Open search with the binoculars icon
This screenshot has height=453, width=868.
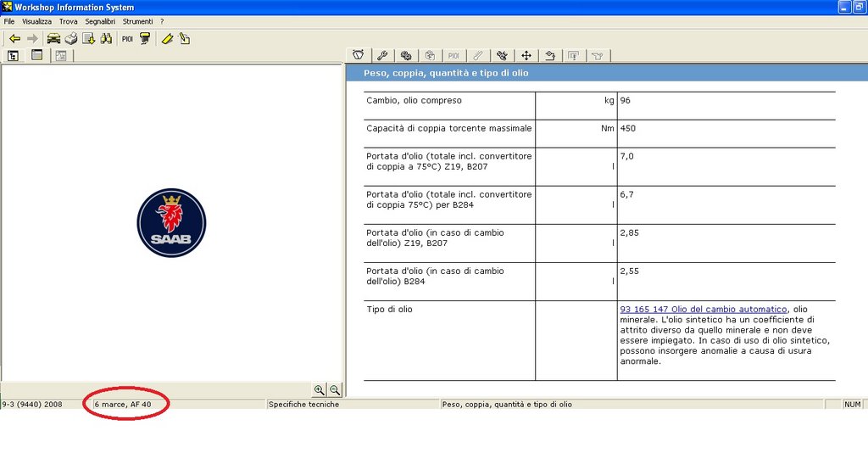click(107, 38)
